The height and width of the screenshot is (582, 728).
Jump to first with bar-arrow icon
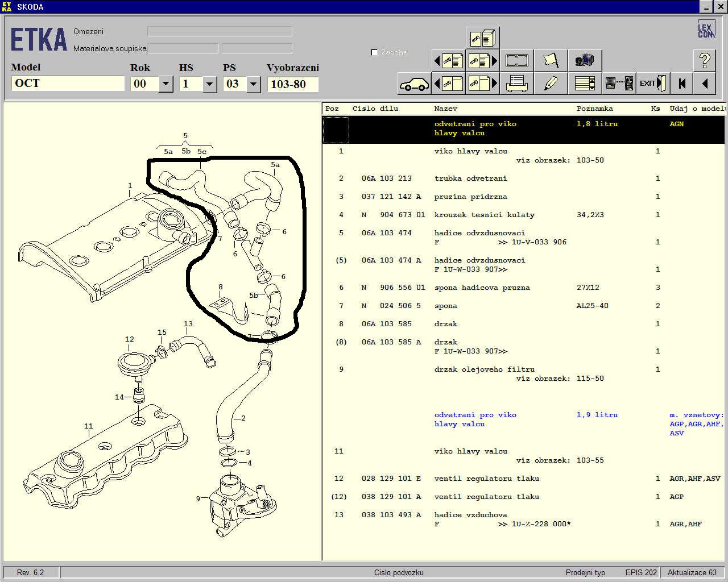(x=682, y=84)
